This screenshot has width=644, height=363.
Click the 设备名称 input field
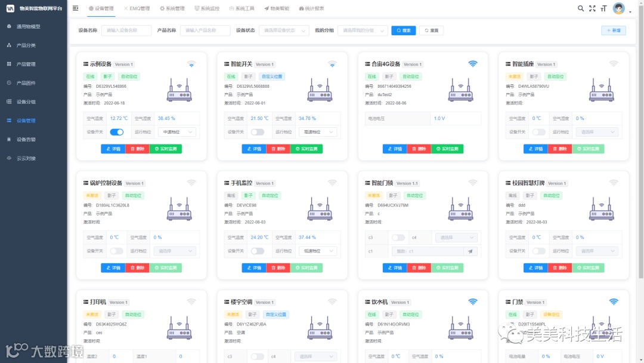[126, 30]
